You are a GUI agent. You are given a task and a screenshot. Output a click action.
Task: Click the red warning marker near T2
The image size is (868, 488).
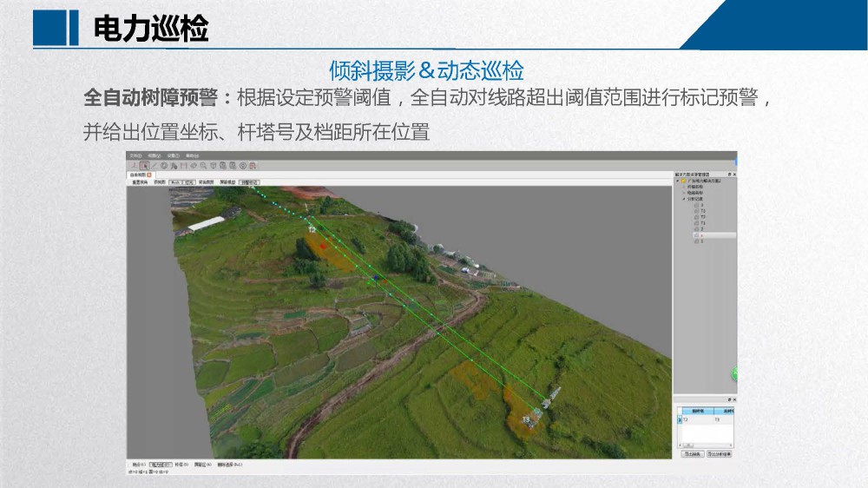tap(323, 246)
